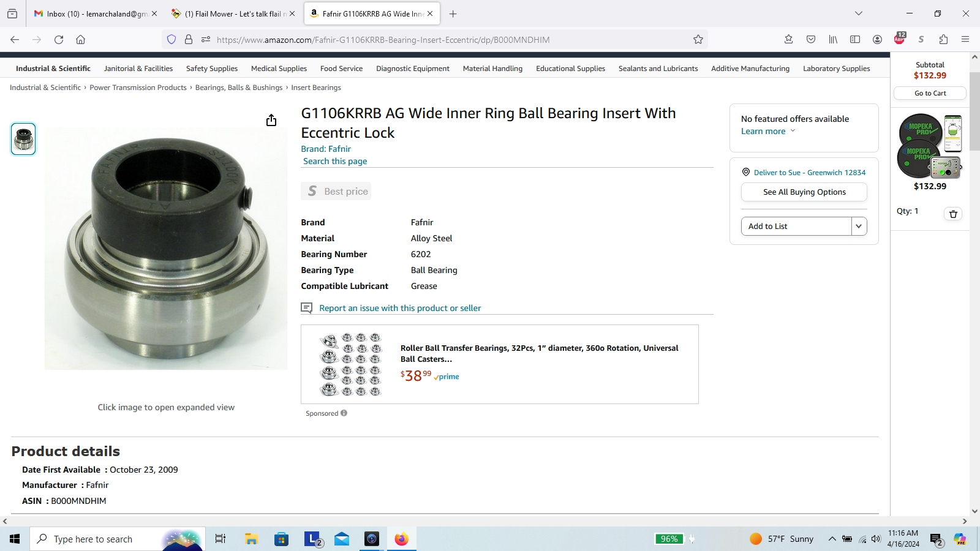Reload the page with refresh icon

coord(59,39)
